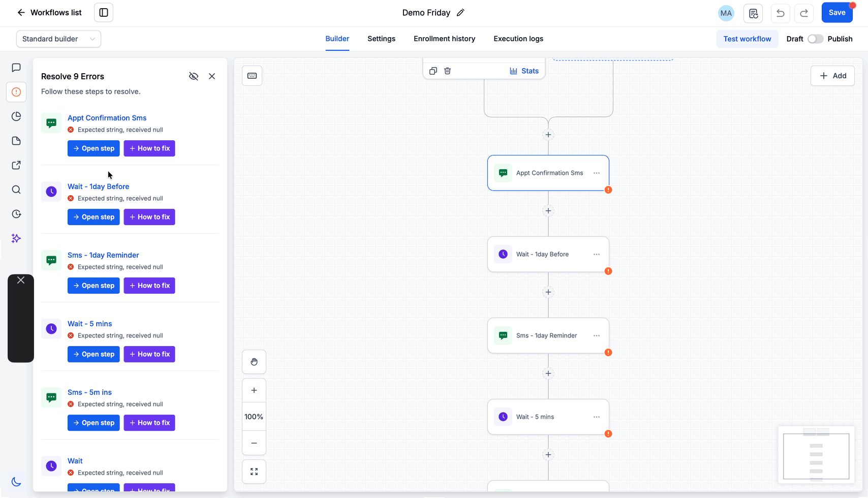Image resolution: width=868 pixels, height=498 pixels.
Task: Open the three-dot menu on Appt Confirmation Sms
Action: coord(597,173)
